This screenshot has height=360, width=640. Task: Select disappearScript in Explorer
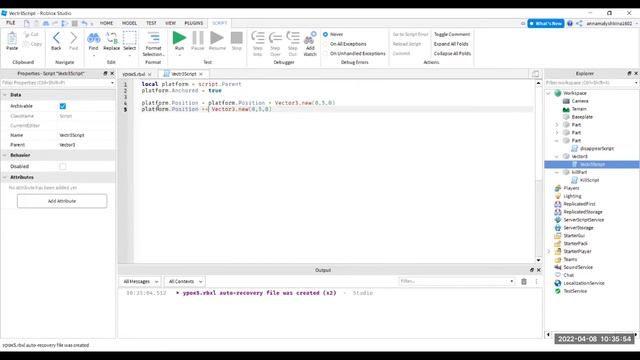click(x=597, y=148)
